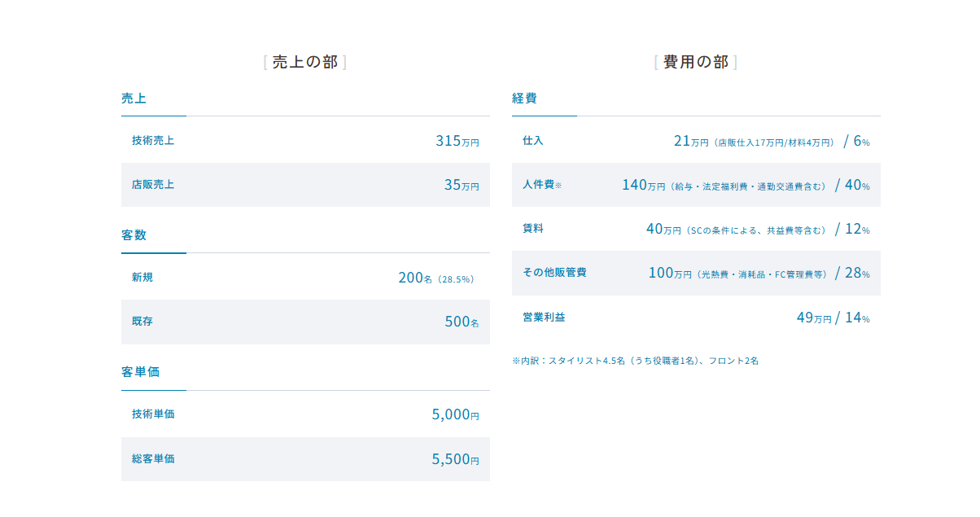
Task: Click the 人件費 row label
Action: pyautogui.click(x=539, y=185)
